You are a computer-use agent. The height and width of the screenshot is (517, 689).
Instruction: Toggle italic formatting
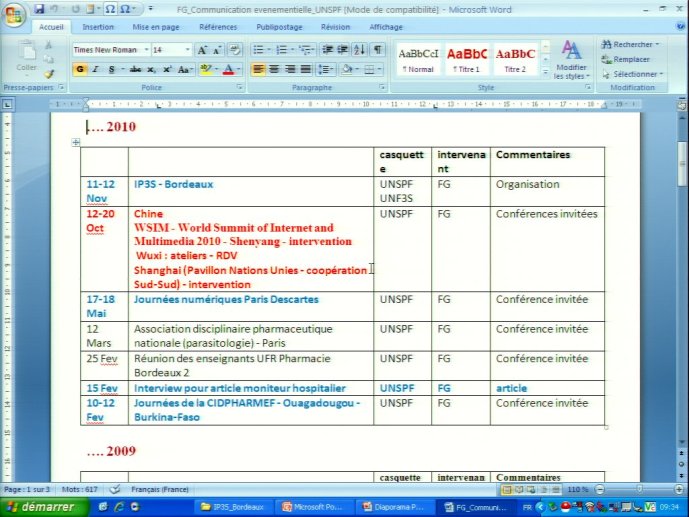coord(95,69)
